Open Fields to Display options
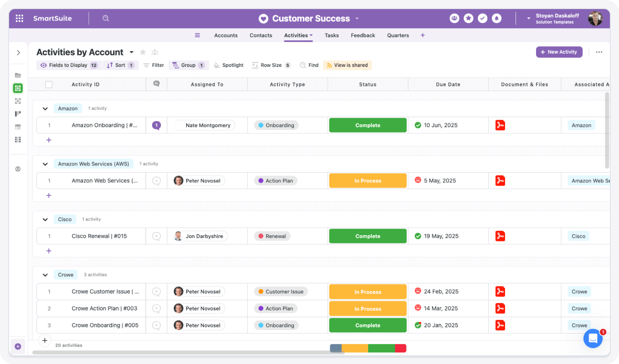 coord(70,65)
